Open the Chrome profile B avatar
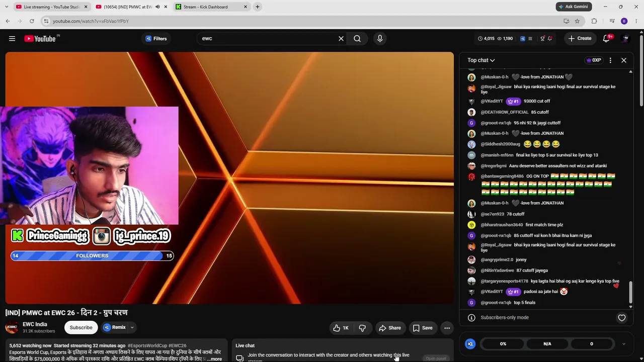This screenshot has width=644, height=362. click(624, 21)
